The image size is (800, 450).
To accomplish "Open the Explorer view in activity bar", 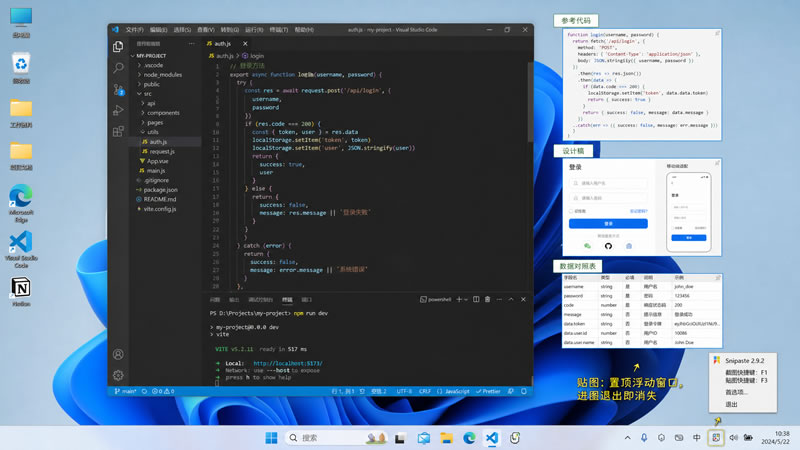I will (118, 46).
